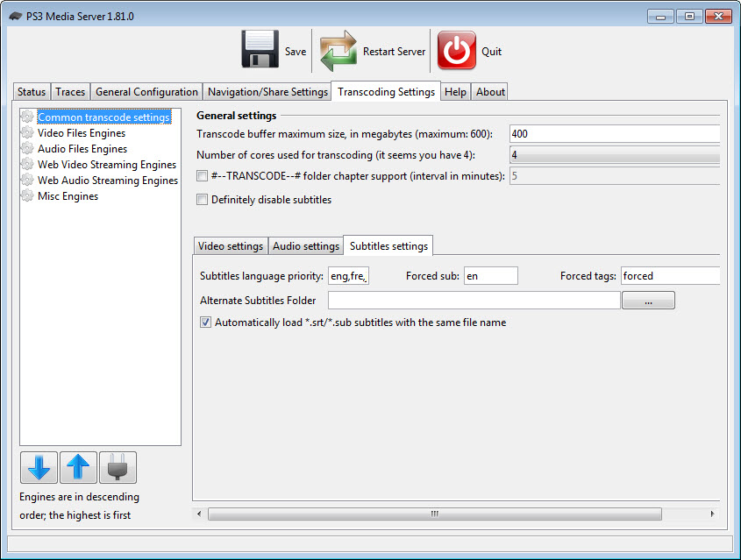741x560 pixels.
Task: Click gear icon beside Web Video Streaming Engines
Action: click(27, 164)
